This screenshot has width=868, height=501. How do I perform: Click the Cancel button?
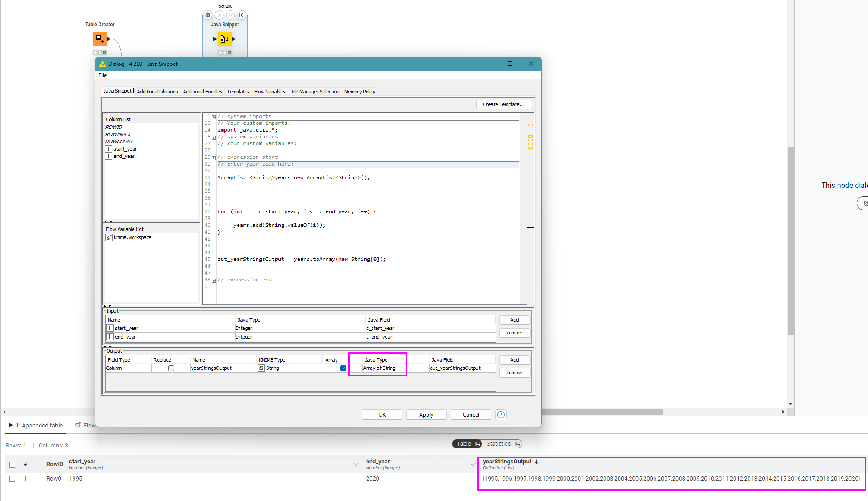(471, 415)
